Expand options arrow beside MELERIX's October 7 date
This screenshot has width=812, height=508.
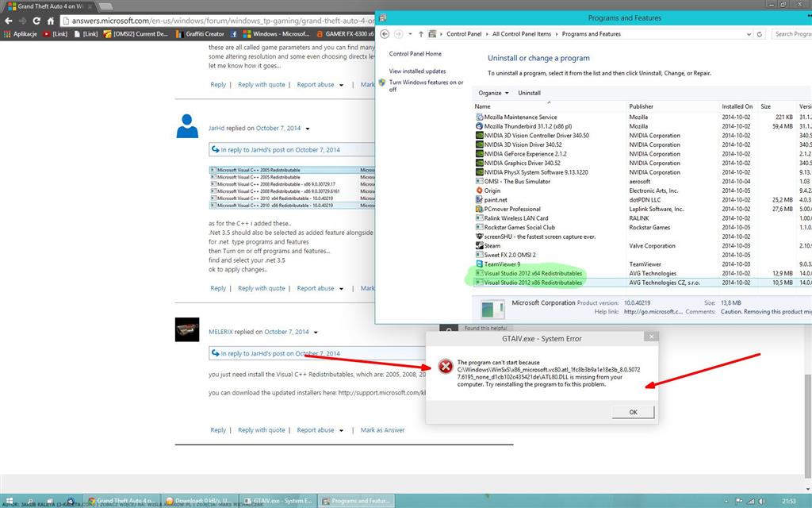coord(316,333)
